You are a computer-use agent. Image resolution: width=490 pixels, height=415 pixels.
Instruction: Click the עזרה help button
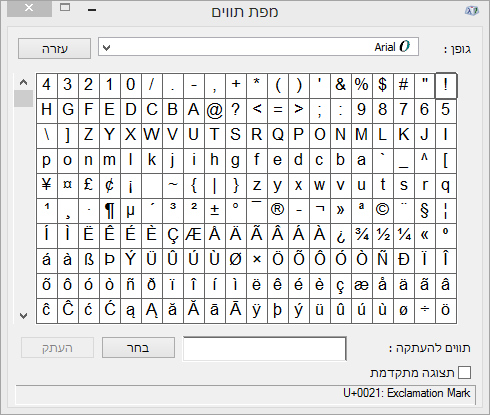tap(54, 49)
